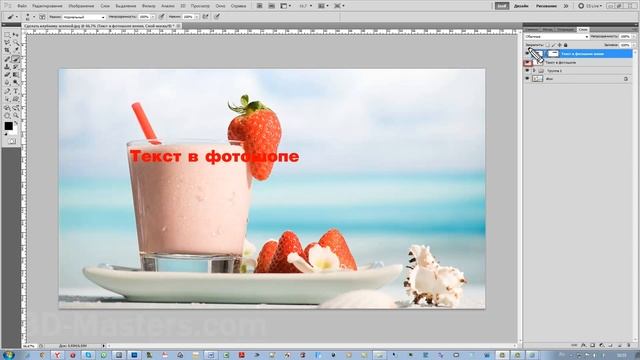Open the Фильтр menu

pyautogui.click(x=149, y=6)
